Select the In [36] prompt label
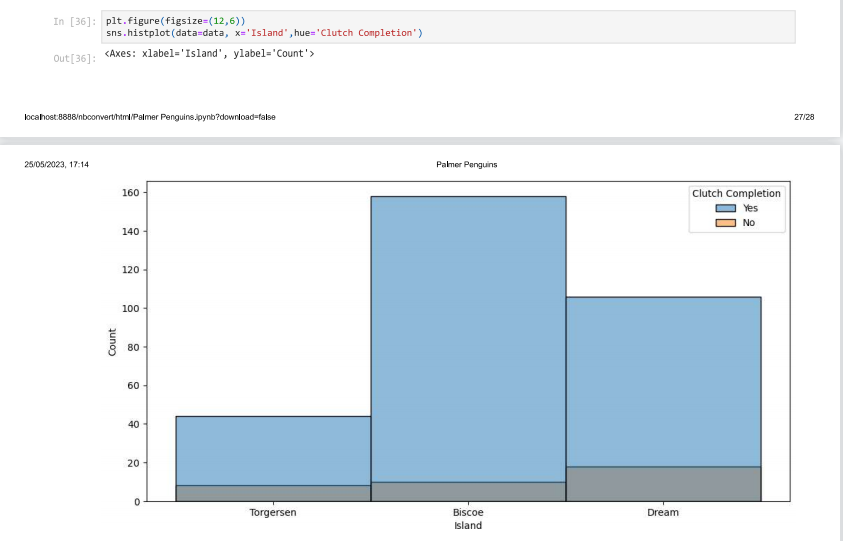This screenshot has width=843, height=541. click(75, 22)
